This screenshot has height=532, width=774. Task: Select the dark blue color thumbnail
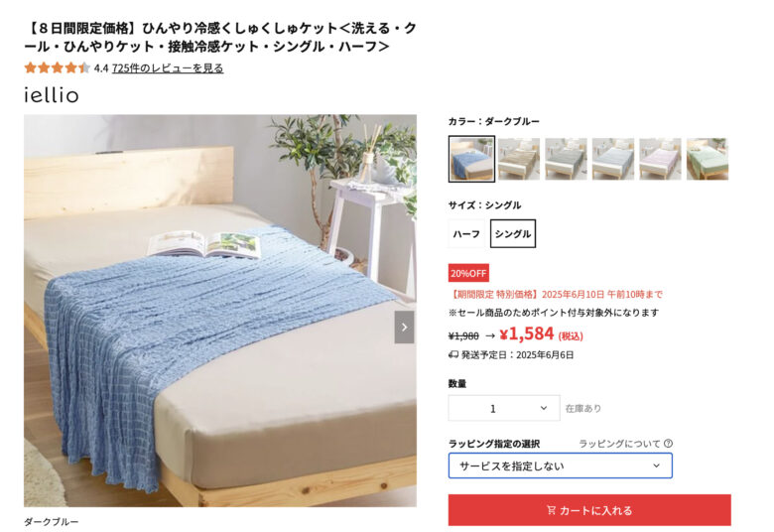click(x=472, y=159)
